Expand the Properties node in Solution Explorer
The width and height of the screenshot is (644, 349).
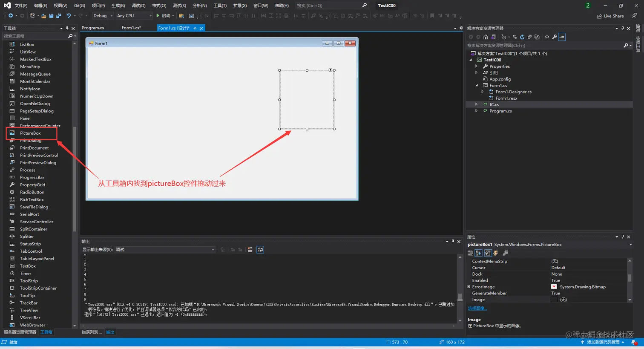[476, 66]
